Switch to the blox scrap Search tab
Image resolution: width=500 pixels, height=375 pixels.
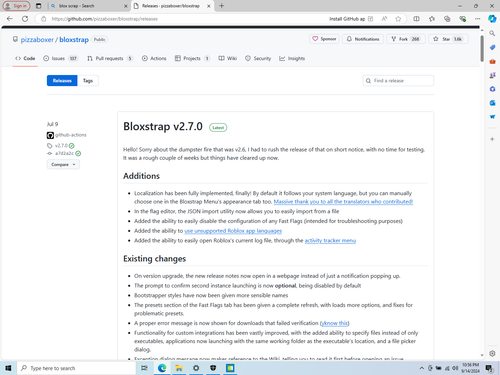(x=88, y=6)
